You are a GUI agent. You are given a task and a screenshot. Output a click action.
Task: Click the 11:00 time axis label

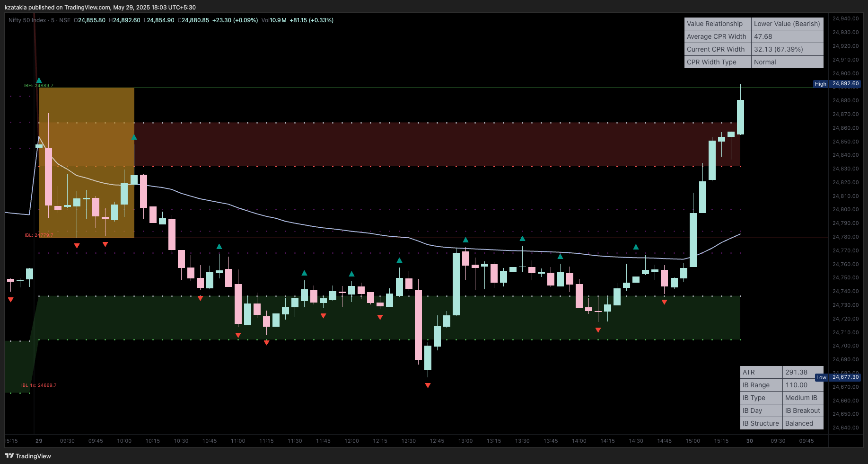(x=238, y=441)
